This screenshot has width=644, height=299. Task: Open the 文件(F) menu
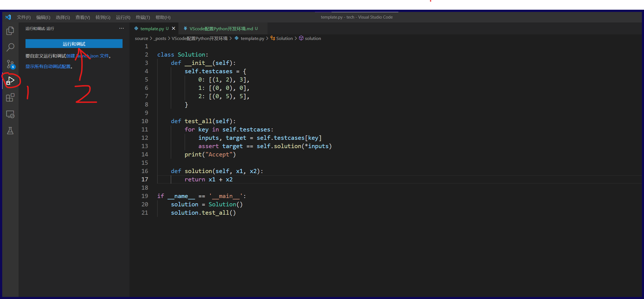(24, 17)
